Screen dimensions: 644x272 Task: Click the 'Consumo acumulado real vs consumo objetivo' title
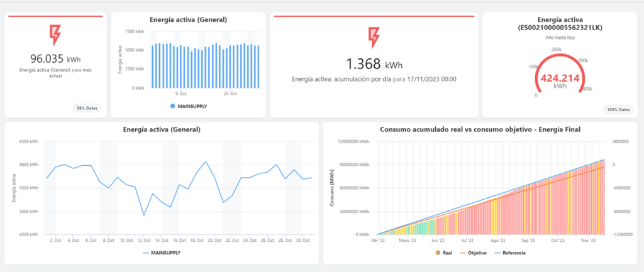[480, 129]
